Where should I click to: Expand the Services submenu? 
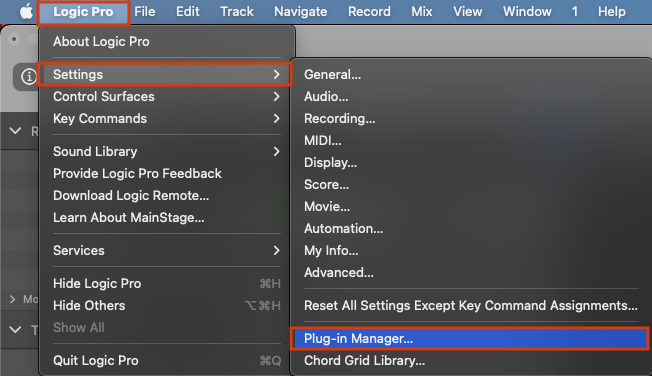point(166,250)
